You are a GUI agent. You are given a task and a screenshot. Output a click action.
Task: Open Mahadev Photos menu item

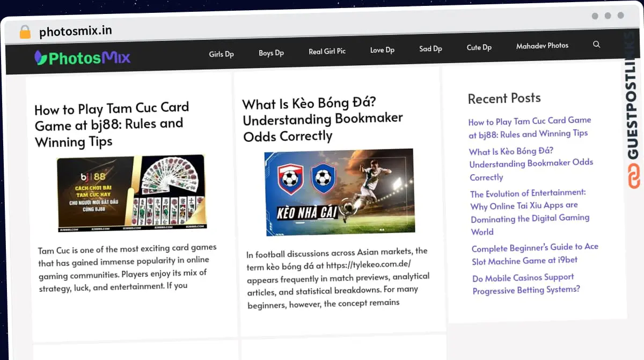tap(542, 46)
